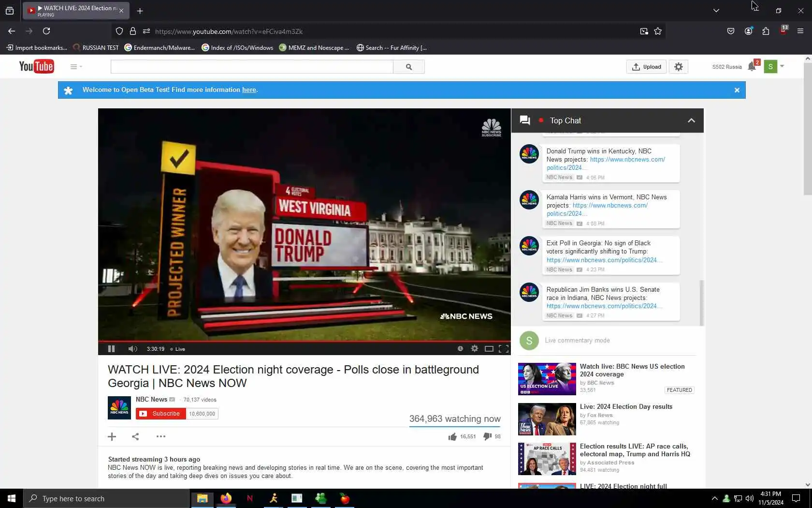Open Firefox application hamburger menu
812x508 pixels.
click(x=800, y=31)
